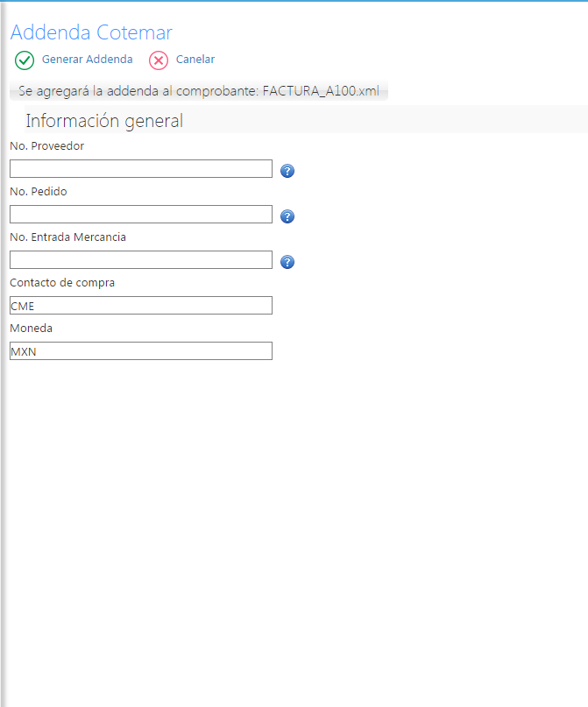Image resolution: width=588 pixels, height=707 pixels.
Task: Open help icon for No. Proveedor
Action: pos(287,171)
